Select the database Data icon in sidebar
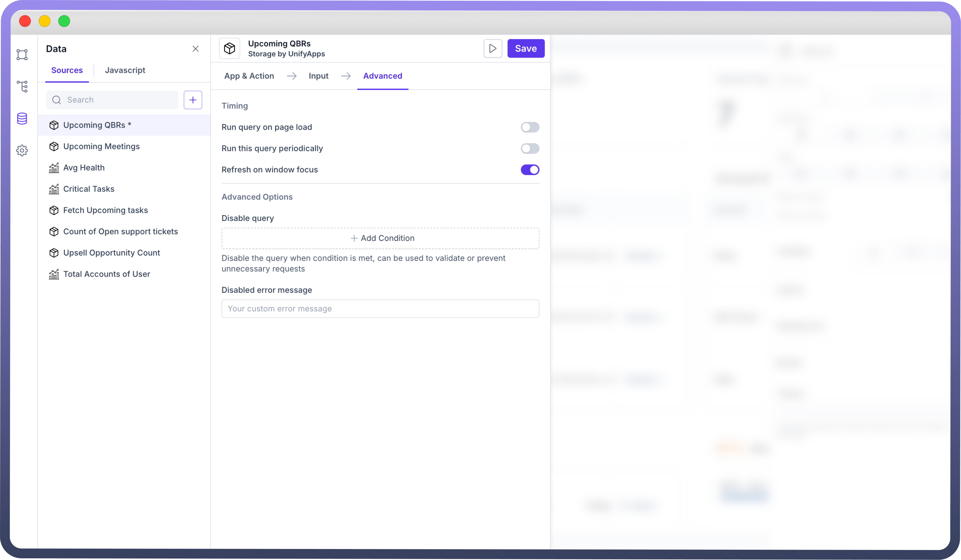961x560 pixels. pyautogui.click(x=22, y=119)
